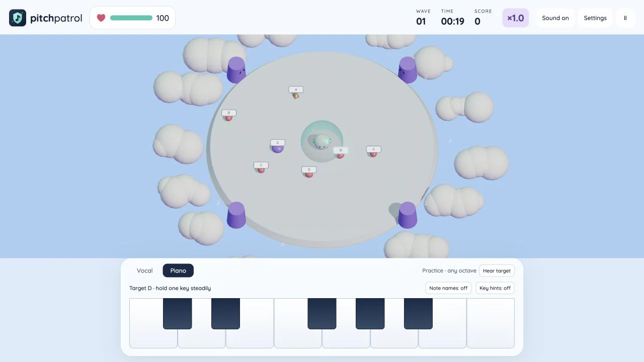The height and width of the screenshot is (362, 644).
Task: Play the last black key (A-sharp)
Action: coord(418,314)
